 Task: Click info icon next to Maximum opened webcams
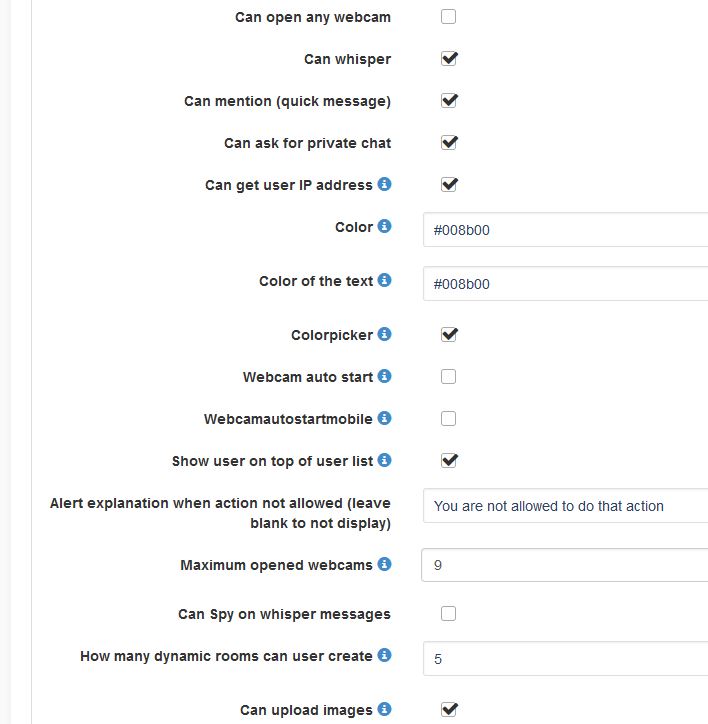pos(385,565)
